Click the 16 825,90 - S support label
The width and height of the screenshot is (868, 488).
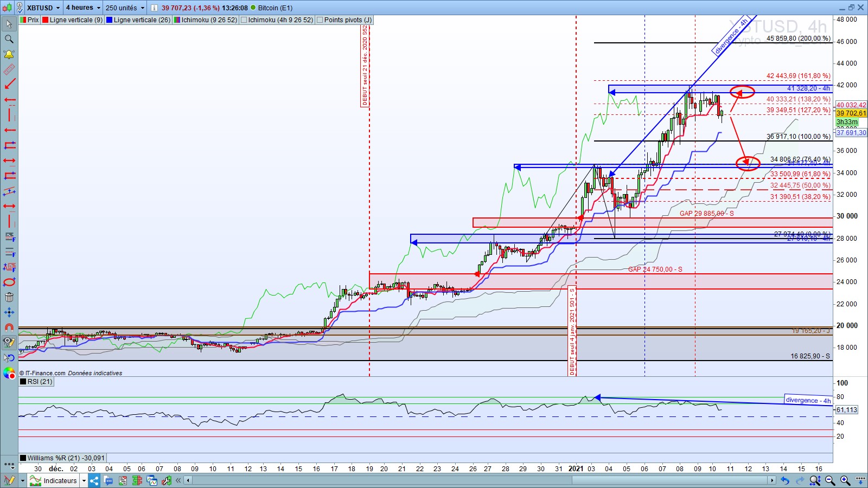pos(810,356)
